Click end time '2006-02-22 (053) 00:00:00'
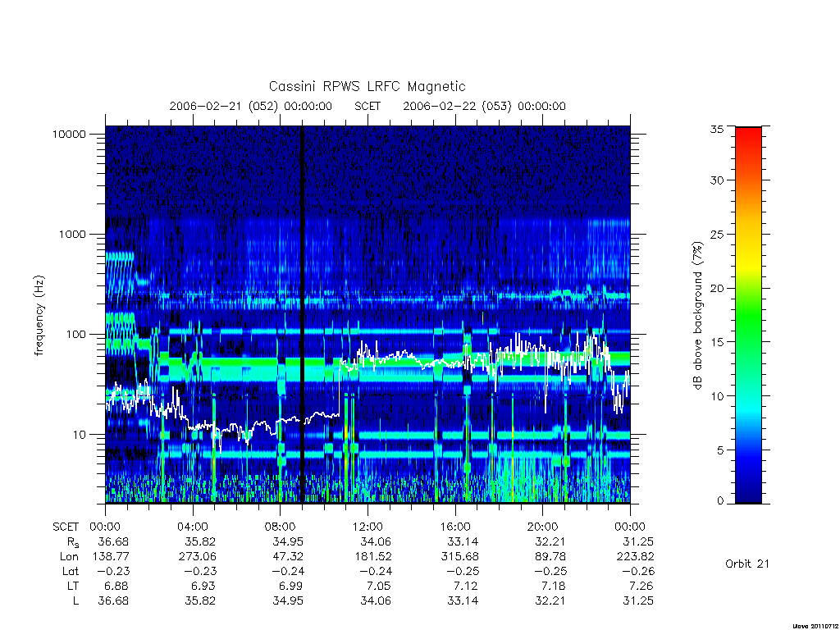Image resolution: width=840 pixels, height=630 pixels. tap(484, 106)
